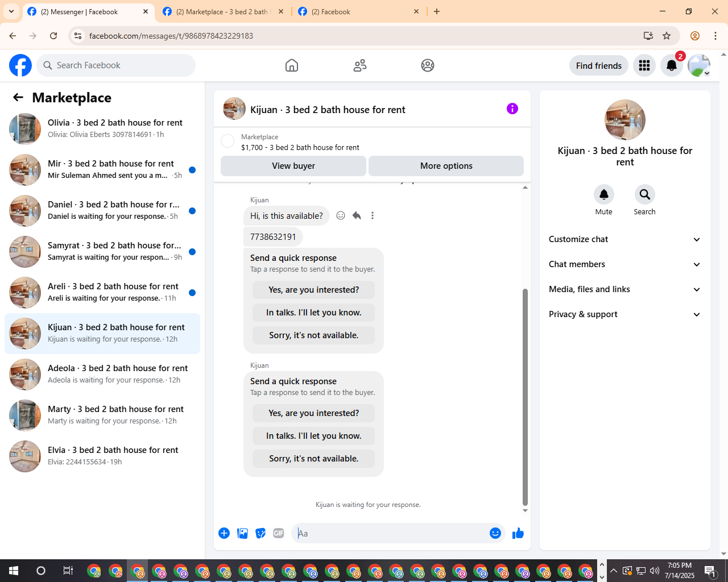Choose a sticker in composer
Viewport: 728px width, 582px height.
pyautogui.click(x=260, y=533)
